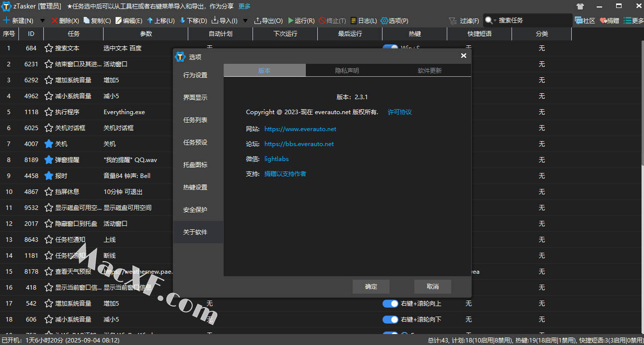644x345 pixels.
Task: Switch to the 版本 tab
Action: point(264,70)
